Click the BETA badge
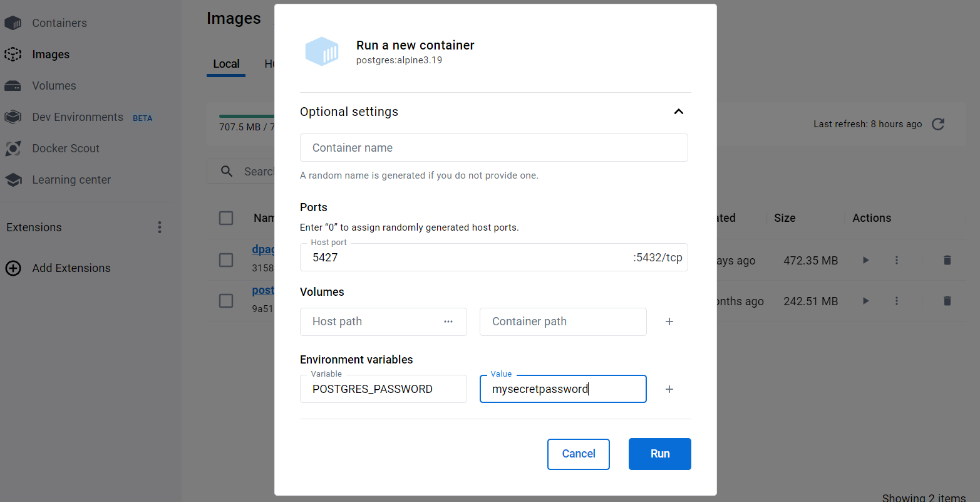The image size is (980, 502). pyautogui.click(x=142, y=118)
